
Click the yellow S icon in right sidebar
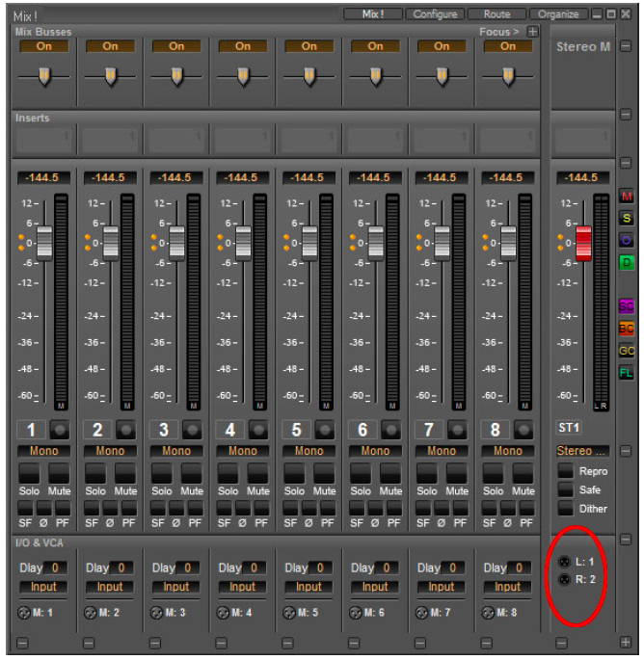627,219
